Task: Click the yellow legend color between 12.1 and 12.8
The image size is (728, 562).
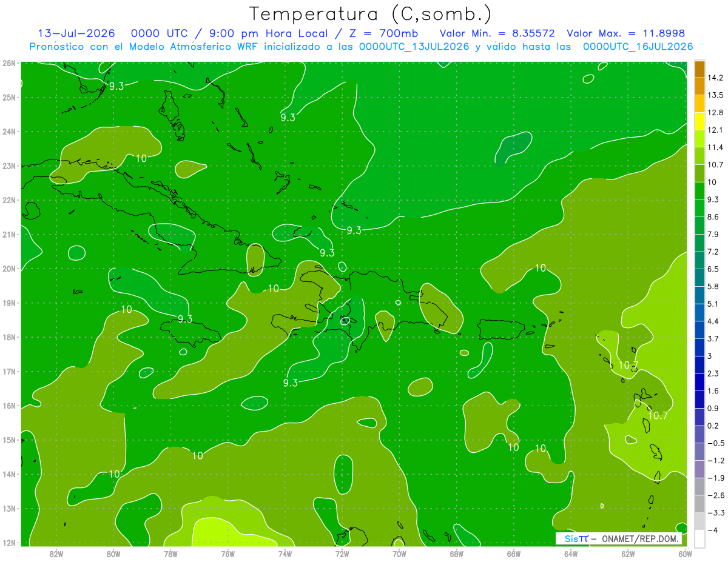Action: click(699, 121)
